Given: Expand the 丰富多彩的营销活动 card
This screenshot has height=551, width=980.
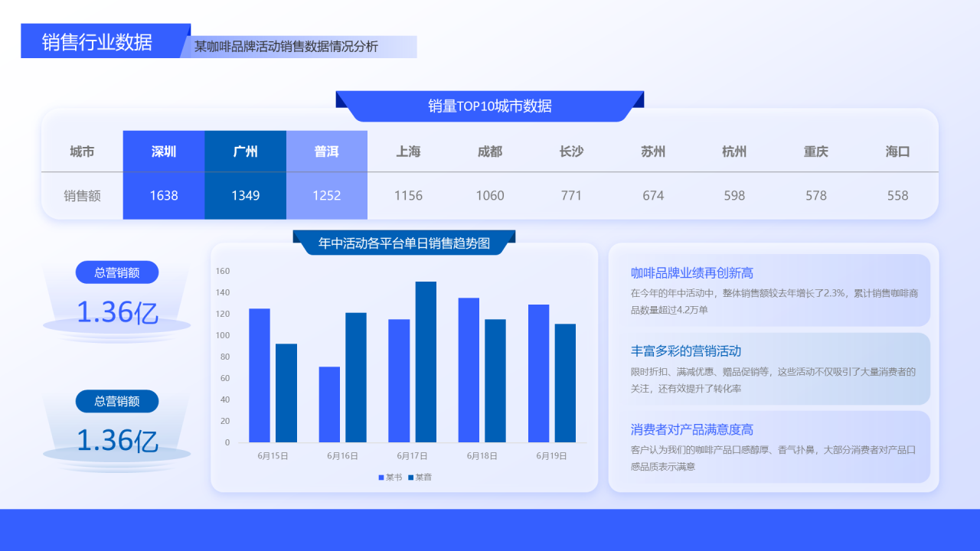Looking at the screenshot, I should tap(773, 368).
